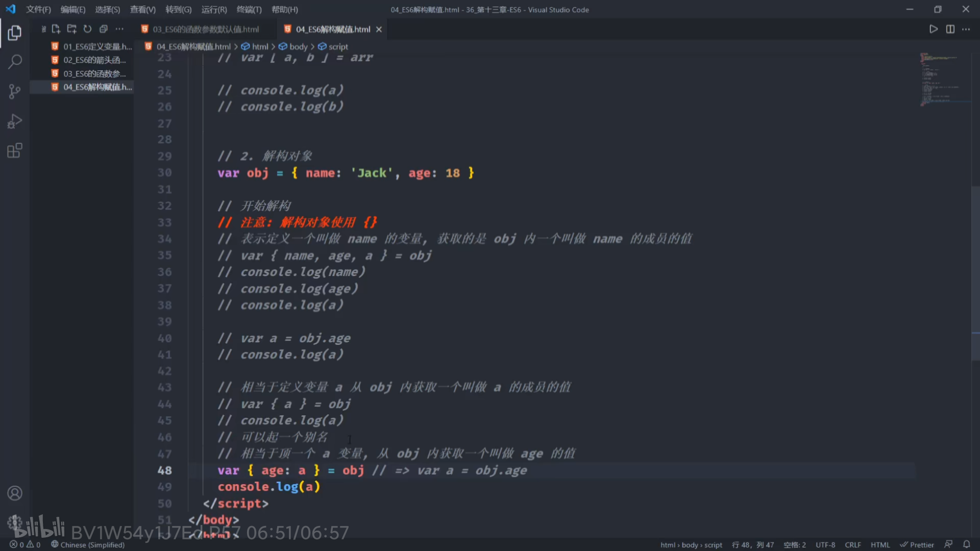
Task: Toggle Prettier formatter status item
Action: point(917,544)
